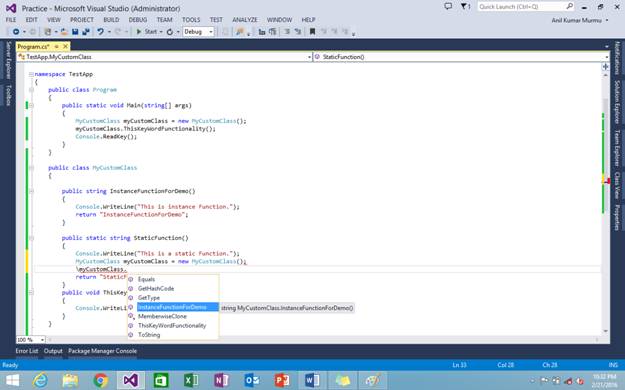
Task: Save Program.cs with the Save icon
Action: [x=75, y=32]
